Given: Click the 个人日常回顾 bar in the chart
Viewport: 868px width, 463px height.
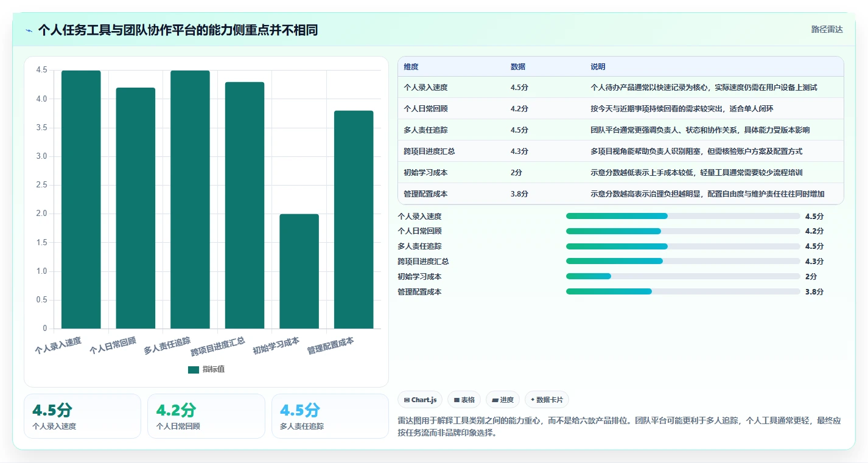Looking at the screenshot, I should pos(136,208).
